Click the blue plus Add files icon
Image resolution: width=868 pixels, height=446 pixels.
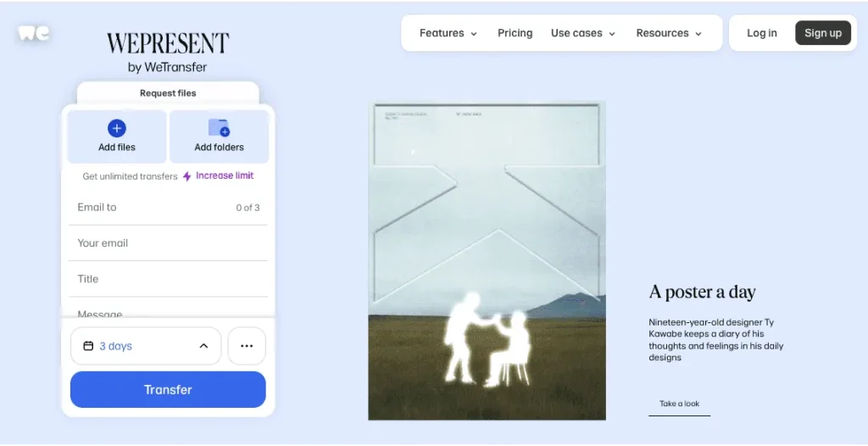pos(117,128)
